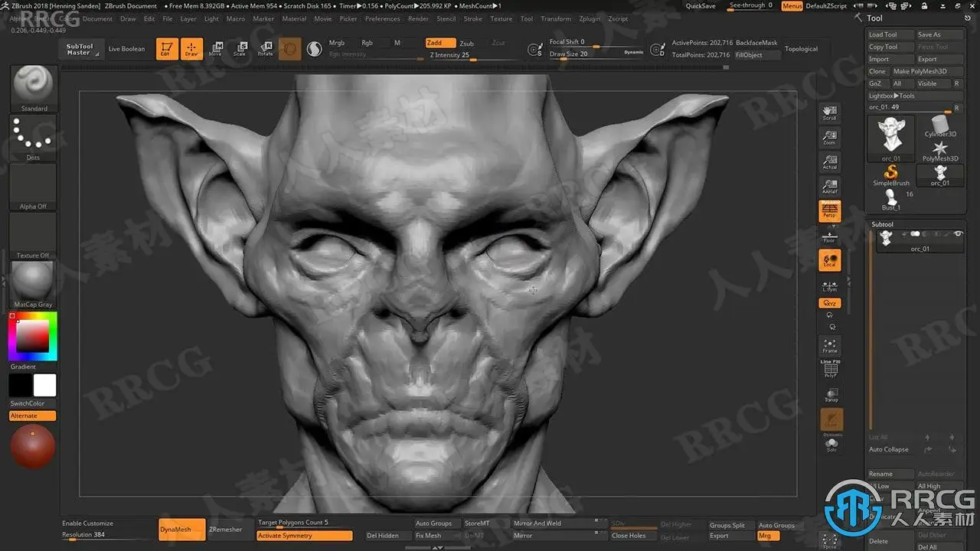Click the DynaMesh button

click(181, 530)
